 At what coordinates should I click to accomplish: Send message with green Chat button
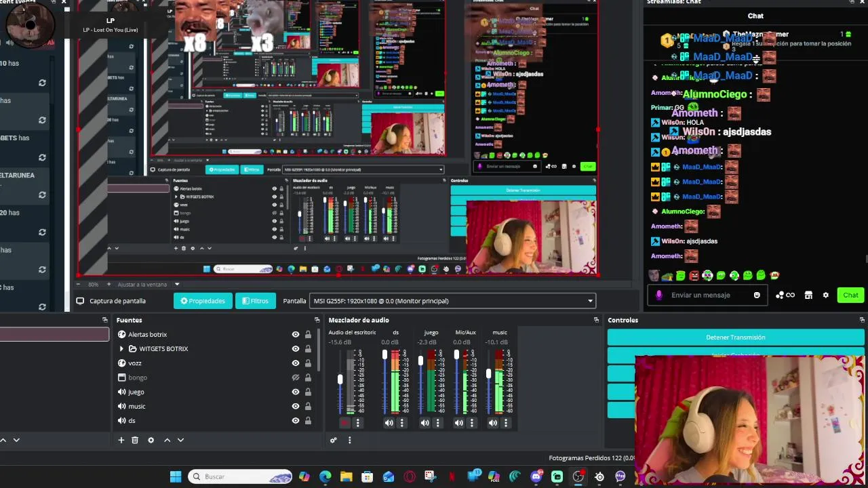pyautogui.click(x=850, y=295)
